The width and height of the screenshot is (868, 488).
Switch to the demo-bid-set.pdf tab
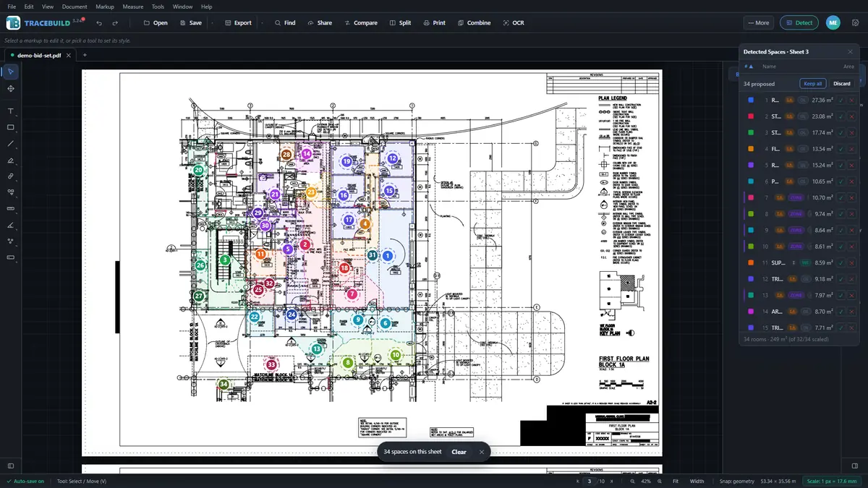39,55
